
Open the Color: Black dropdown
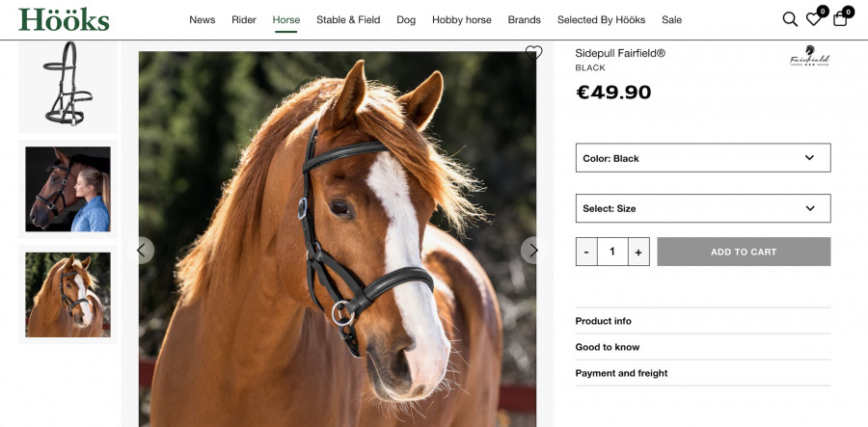702,158
